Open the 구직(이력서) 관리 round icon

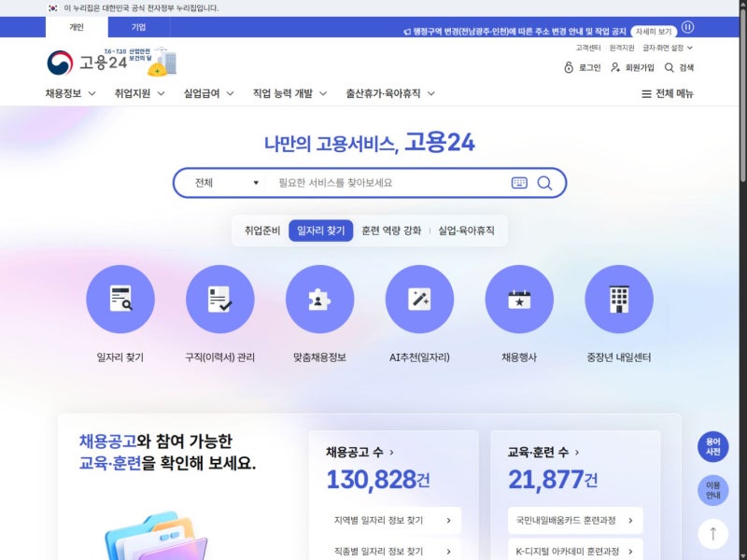point(219,299)
